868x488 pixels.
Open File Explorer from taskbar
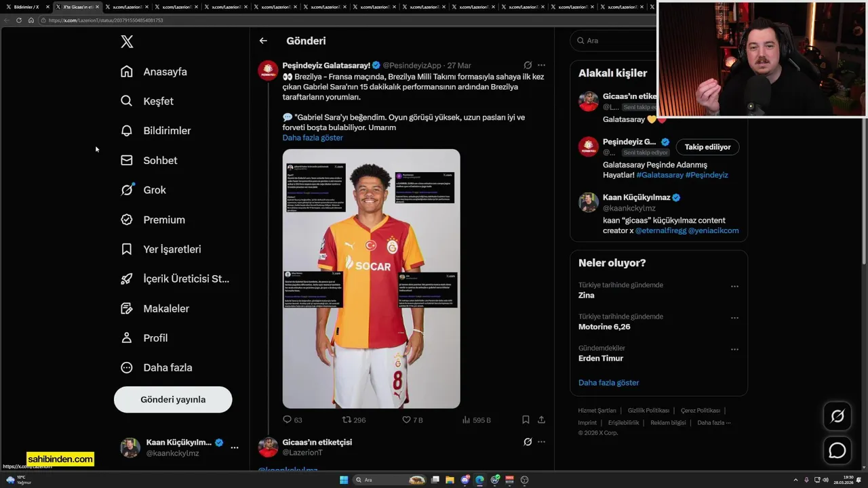[x=450, y=480]
